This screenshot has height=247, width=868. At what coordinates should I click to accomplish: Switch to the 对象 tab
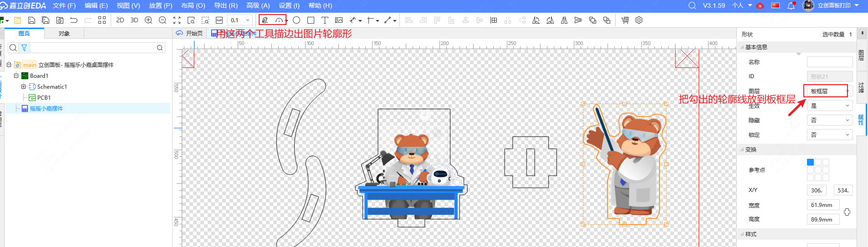point(64,34)
